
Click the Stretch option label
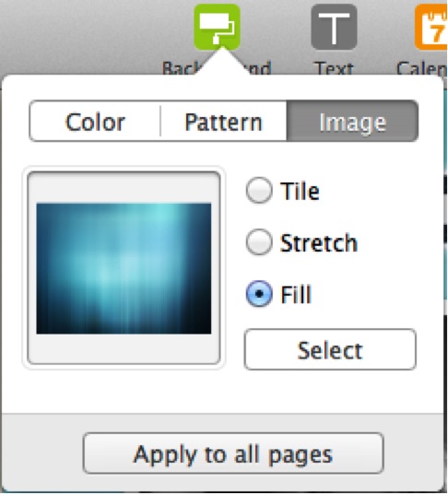tap(319, 242)
